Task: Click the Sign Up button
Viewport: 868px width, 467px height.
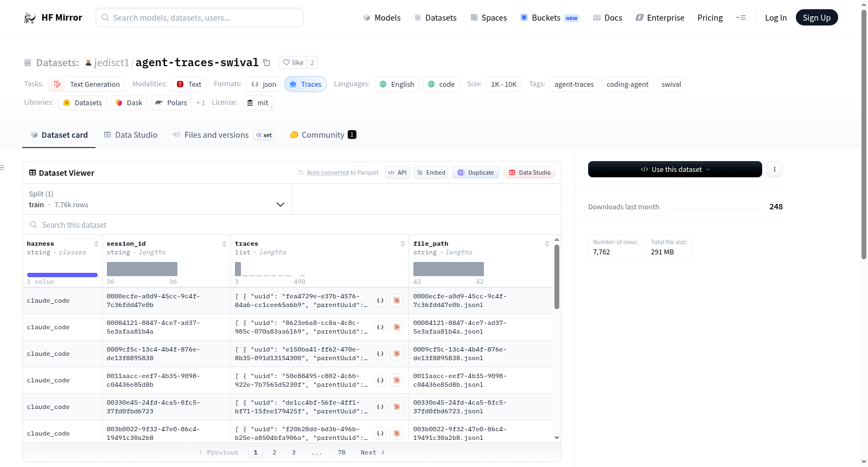Action: click(x=816, y=17)
